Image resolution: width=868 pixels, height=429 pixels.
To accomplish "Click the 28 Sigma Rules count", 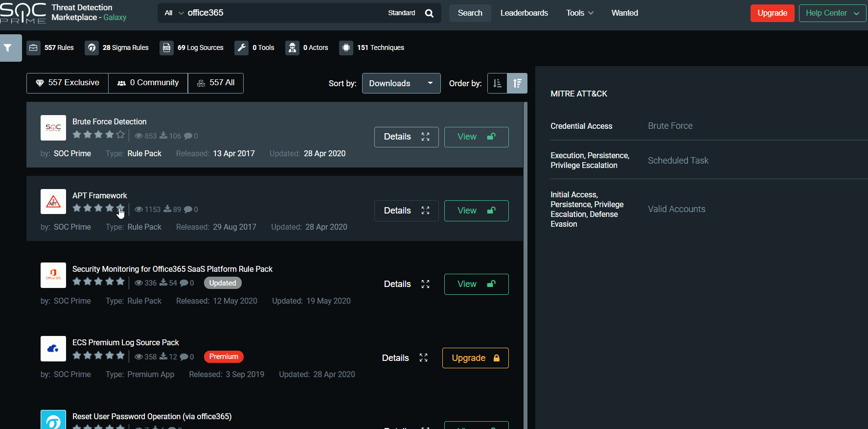I will coord(125,48).
